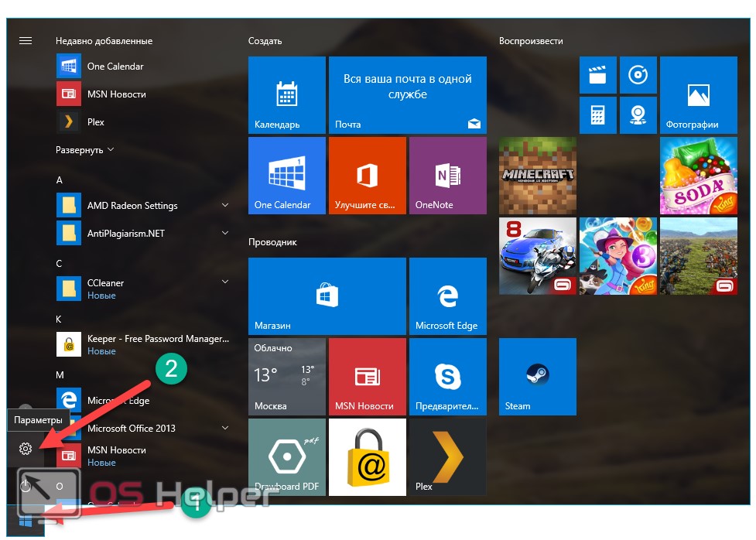This screenshot has width=756, height=540.
Task: Launch the Steam tile
Action: click(537, 377)
